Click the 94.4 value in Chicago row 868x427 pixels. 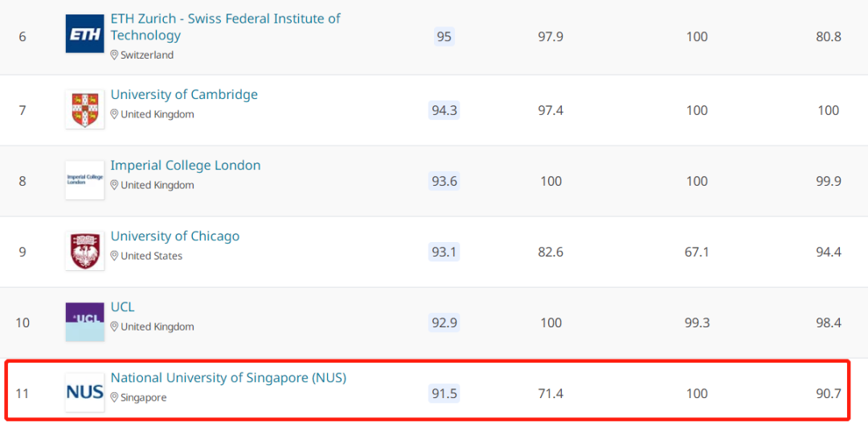(829, 252)
